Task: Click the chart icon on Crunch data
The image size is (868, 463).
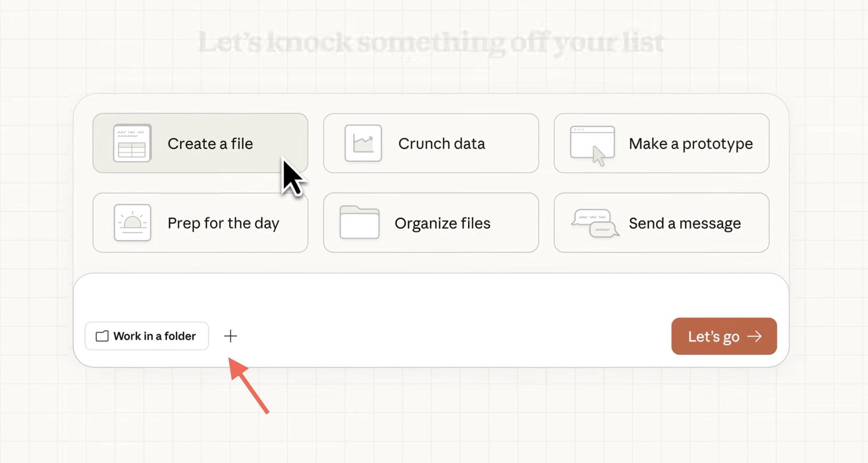Action: coord(363,143)
